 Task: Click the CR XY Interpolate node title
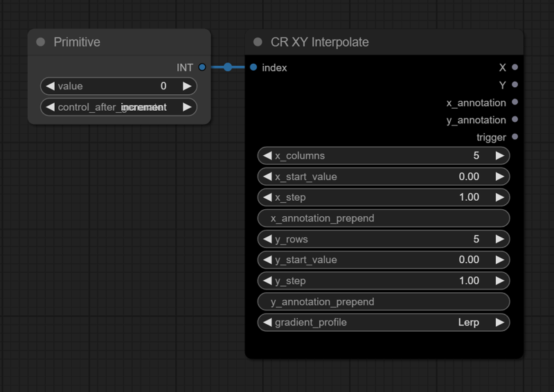320,42
